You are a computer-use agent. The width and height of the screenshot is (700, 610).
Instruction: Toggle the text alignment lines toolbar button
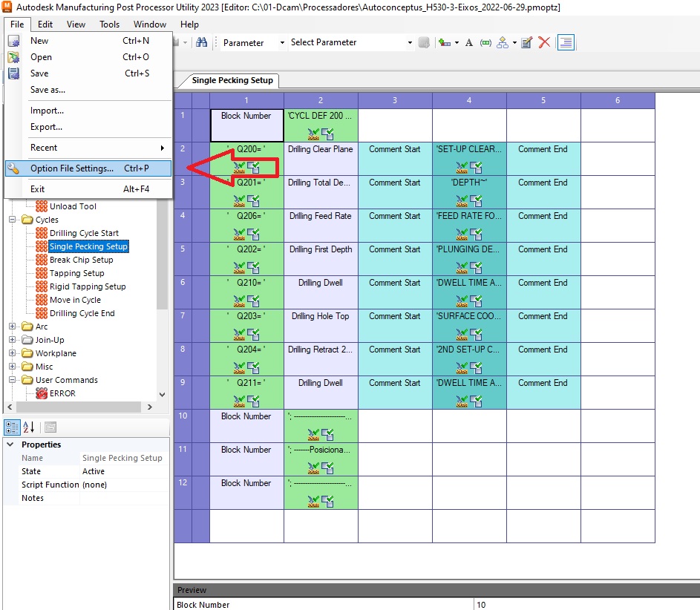coord(566,42)
